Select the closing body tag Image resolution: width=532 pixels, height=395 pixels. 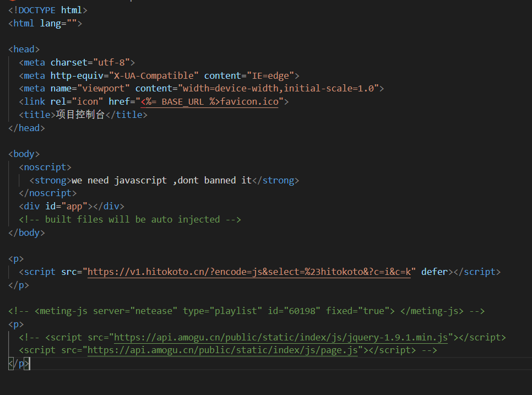26,232
